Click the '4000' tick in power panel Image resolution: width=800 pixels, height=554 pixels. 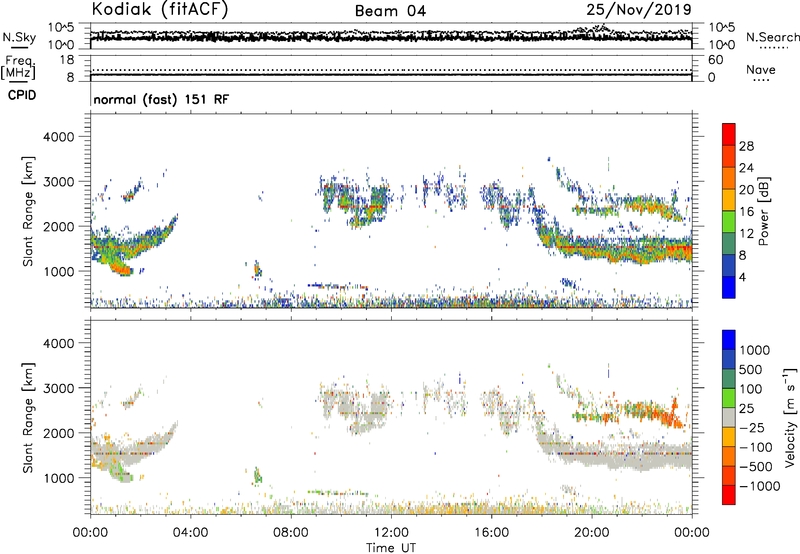click(58, 137)
